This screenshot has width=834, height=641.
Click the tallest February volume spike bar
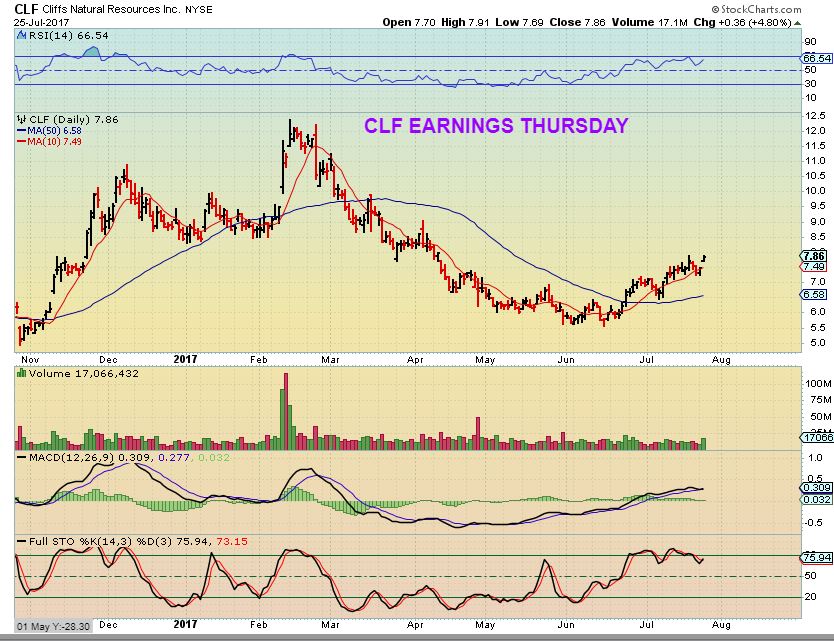286,411
